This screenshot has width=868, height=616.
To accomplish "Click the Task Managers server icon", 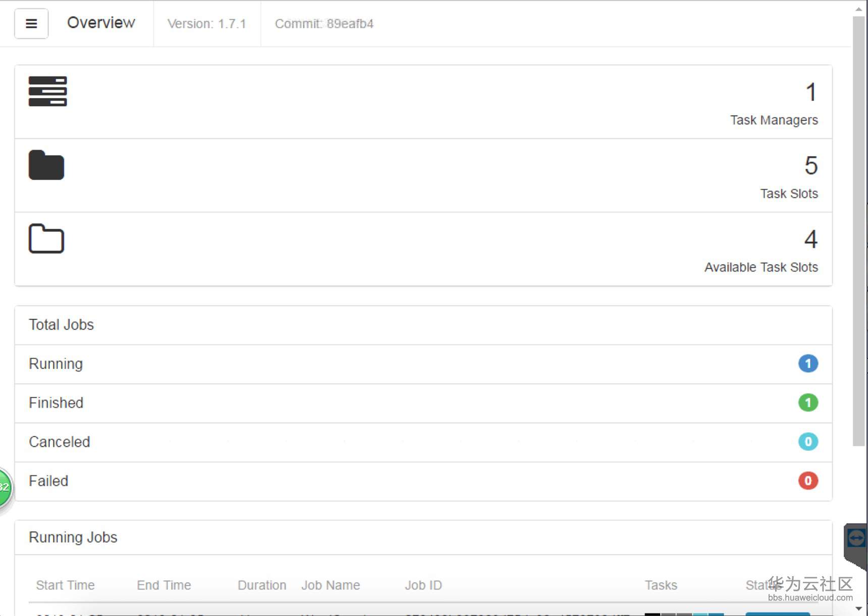I will 47,91.
